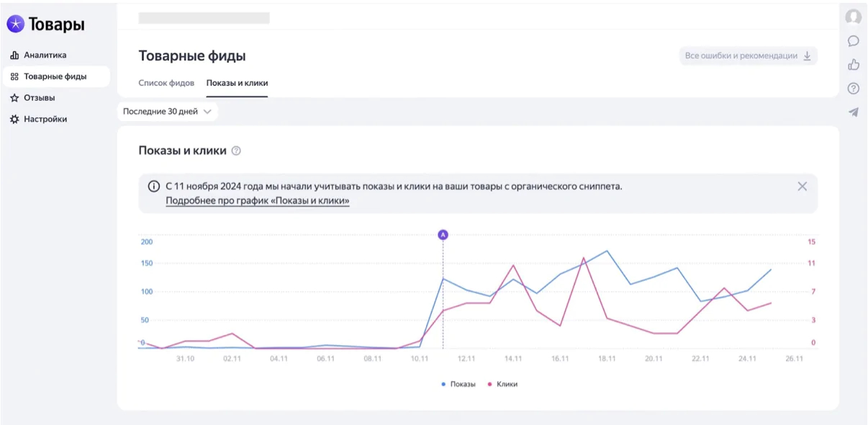The image size is (868, 425).
Task: Click the info icon in the notification banner
Action: point(154,187)
